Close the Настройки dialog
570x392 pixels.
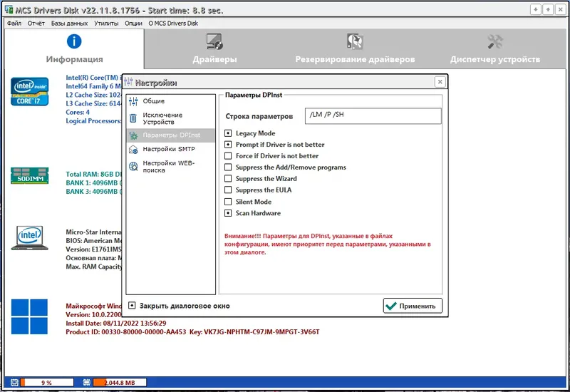[x=440, y=82]
